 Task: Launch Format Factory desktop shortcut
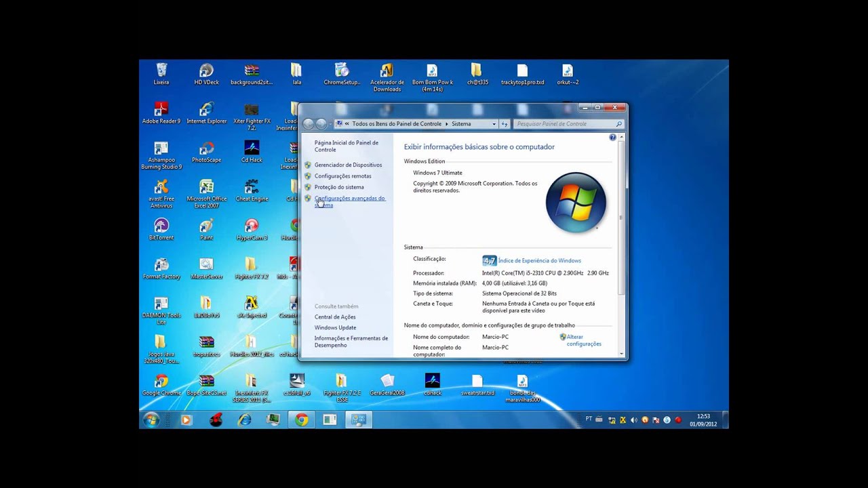161,268
